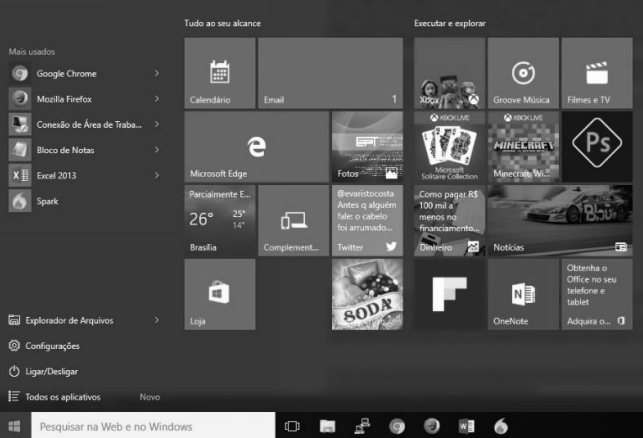Open the Groove Música tile
Screen dimensions: 643x438
tap(523, 73)
